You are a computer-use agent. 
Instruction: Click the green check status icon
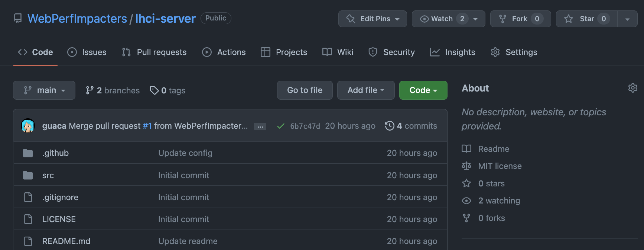click(281, 126)
